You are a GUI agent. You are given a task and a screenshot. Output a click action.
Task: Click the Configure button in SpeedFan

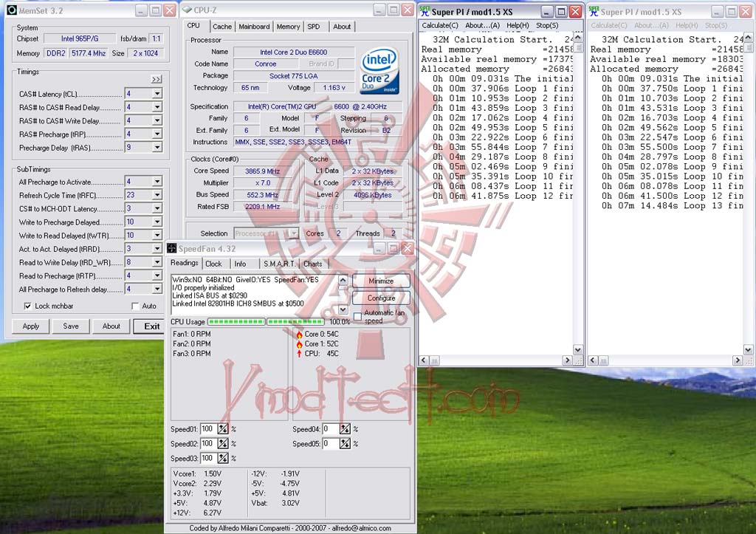381,298
